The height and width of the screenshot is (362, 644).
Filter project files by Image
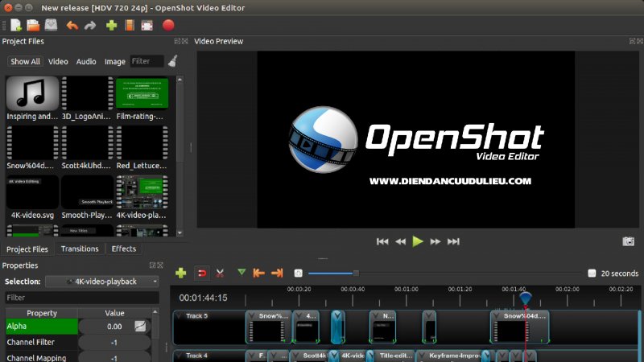click(114, 62)
